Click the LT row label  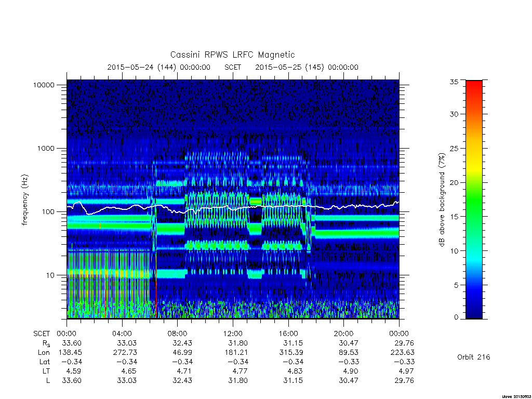pyautogui.click(x=46, y=371)
